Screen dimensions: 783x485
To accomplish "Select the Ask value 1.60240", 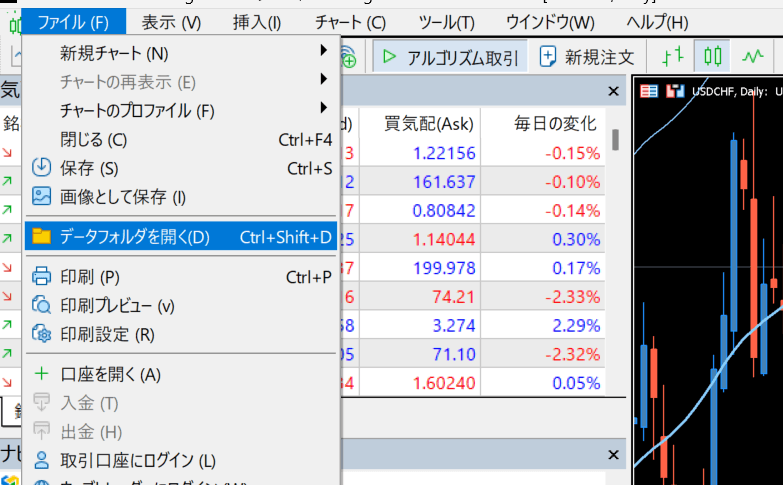I will point(444,384).
